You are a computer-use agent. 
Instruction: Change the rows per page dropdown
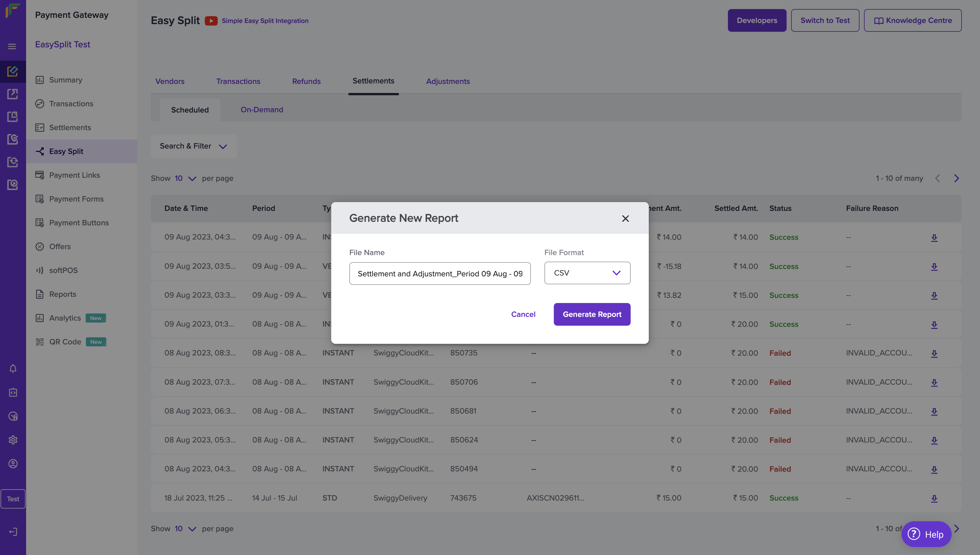[x=185, y=178]
